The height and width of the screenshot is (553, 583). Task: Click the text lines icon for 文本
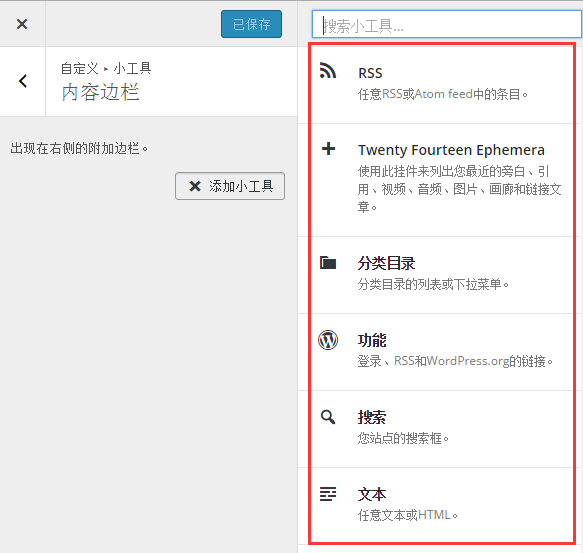click(328, 494)
